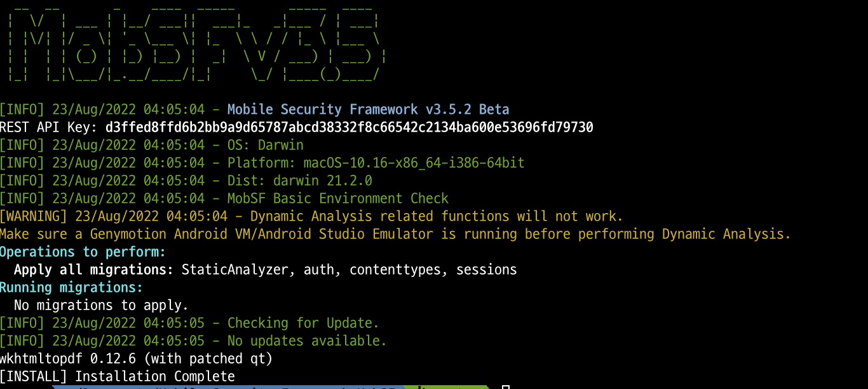The width and height of the screenshot is (868, 389).
Task: Click the 'Mobile Security Framework v3.5.2 Beta' text
Action: click(368, 109)
